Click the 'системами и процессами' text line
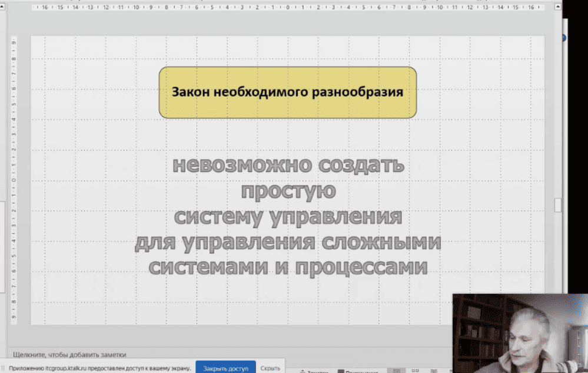 click(x=287, y=267)
